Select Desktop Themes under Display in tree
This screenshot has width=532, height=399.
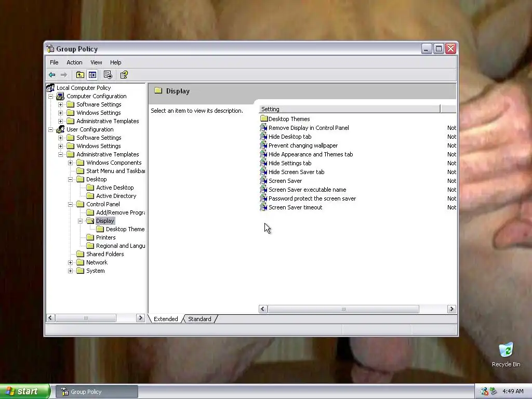tap(125, 229)
